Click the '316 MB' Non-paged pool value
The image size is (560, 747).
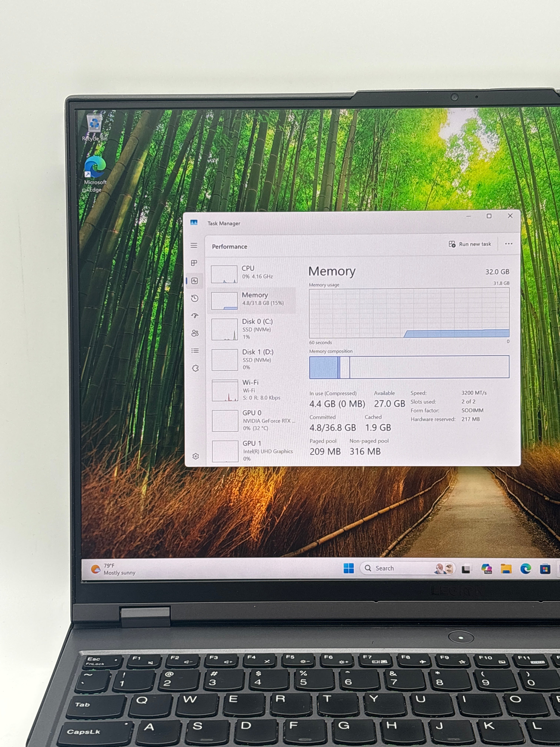click(365, 451)
